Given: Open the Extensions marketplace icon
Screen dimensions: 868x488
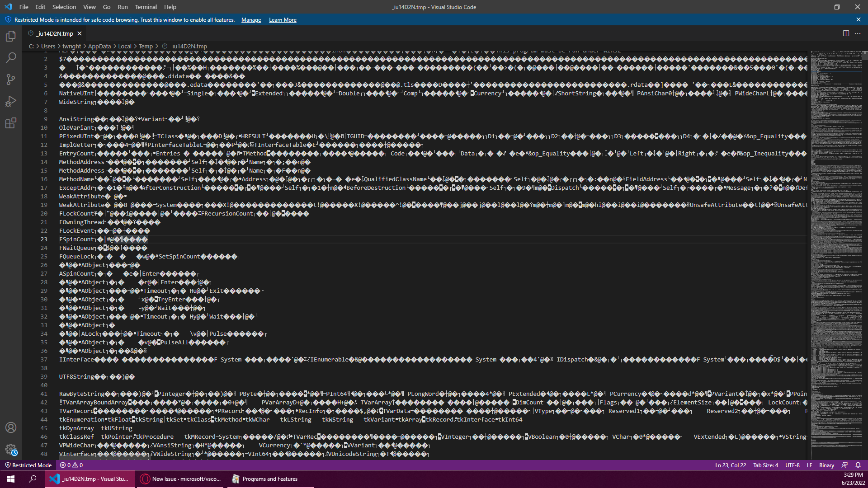Looking at the screenshot, I should pyautogui.click(x=11, y=123).
